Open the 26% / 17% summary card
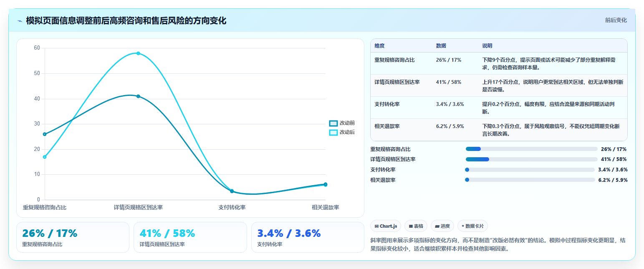This screenshot has width=644, height=269. coord(73,237)
